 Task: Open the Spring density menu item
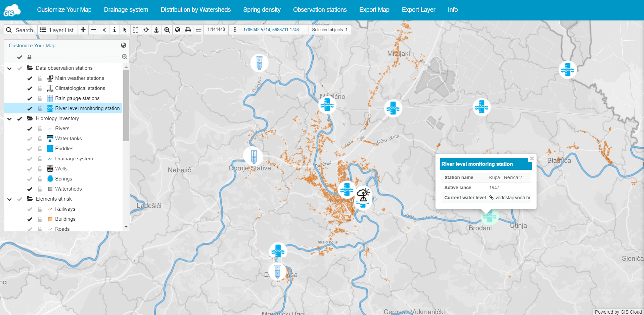coord(262,10)
